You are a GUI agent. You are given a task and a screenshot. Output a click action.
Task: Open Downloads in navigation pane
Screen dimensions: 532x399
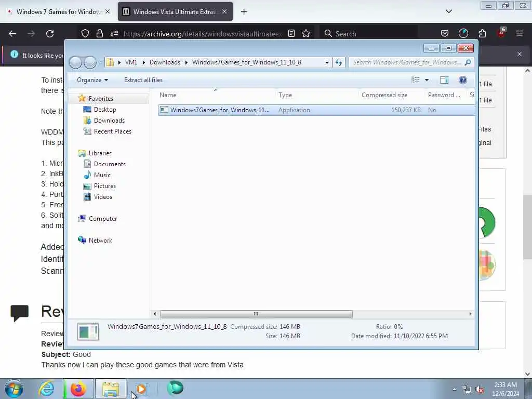[109, 121]
